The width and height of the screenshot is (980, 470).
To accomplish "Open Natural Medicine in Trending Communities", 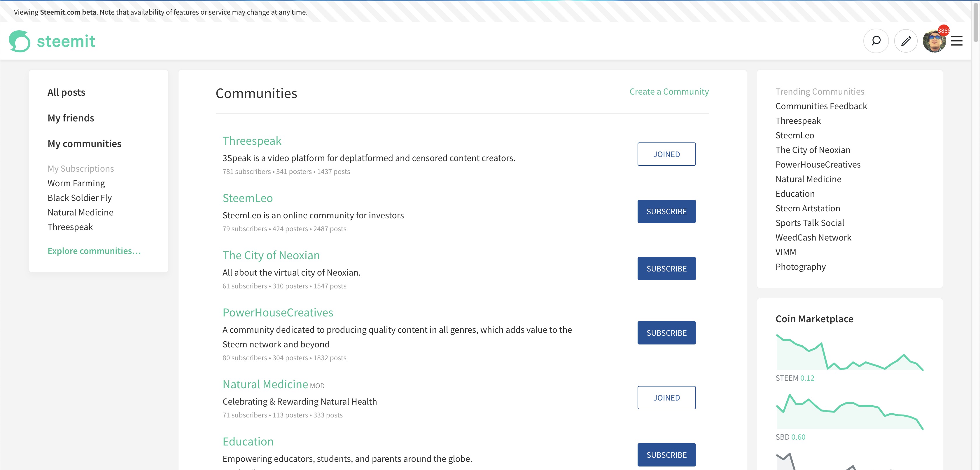I will coord(808,179).
